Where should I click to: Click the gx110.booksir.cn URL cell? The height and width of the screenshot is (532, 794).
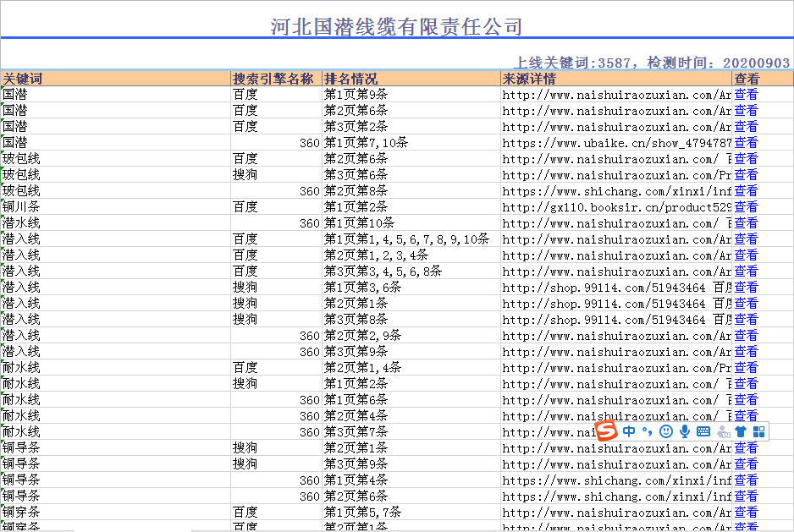(615, 207)
